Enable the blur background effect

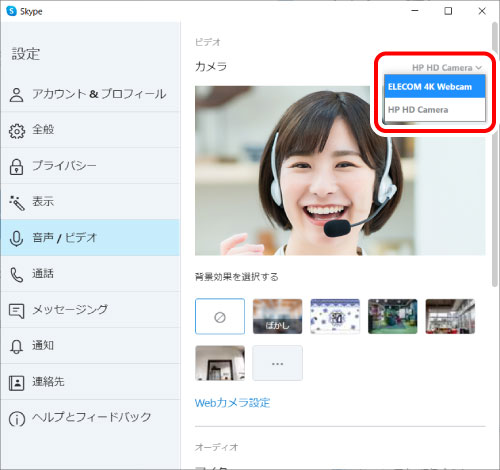click(277, 316)
